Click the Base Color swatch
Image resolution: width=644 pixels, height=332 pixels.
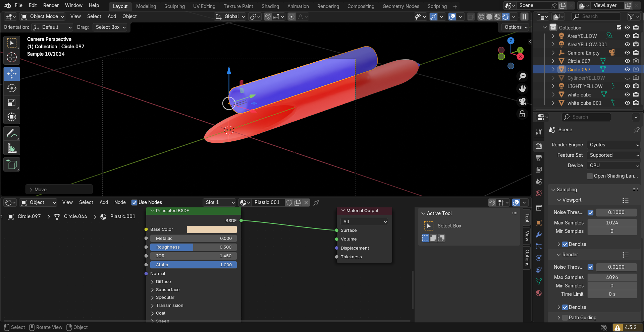[x=212, y=229]
